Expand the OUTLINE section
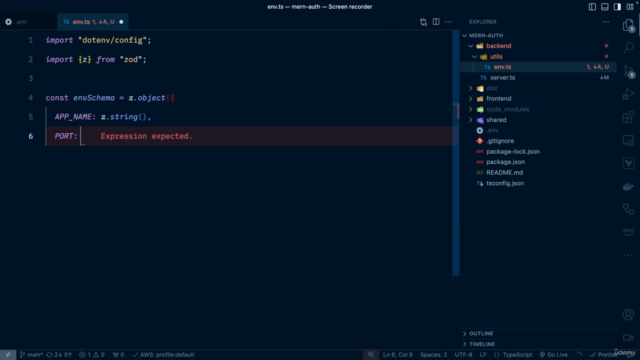This screenshot has height=360, width=640. (x=538, y=333)
